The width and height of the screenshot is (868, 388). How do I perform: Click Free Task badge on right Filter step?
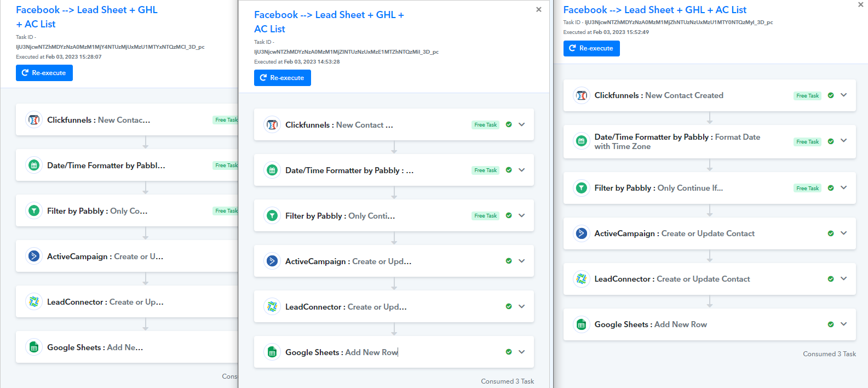pyautogui.click(x=808, y=188)
